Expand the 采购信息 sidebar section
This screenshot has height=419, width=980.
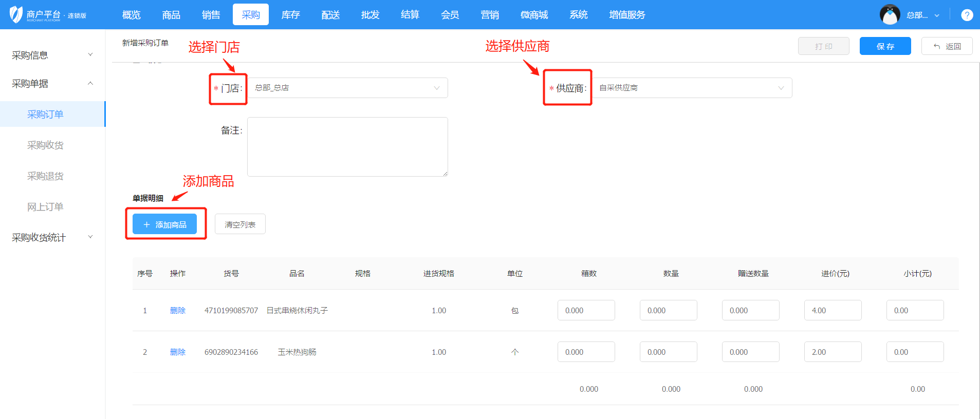51,55
